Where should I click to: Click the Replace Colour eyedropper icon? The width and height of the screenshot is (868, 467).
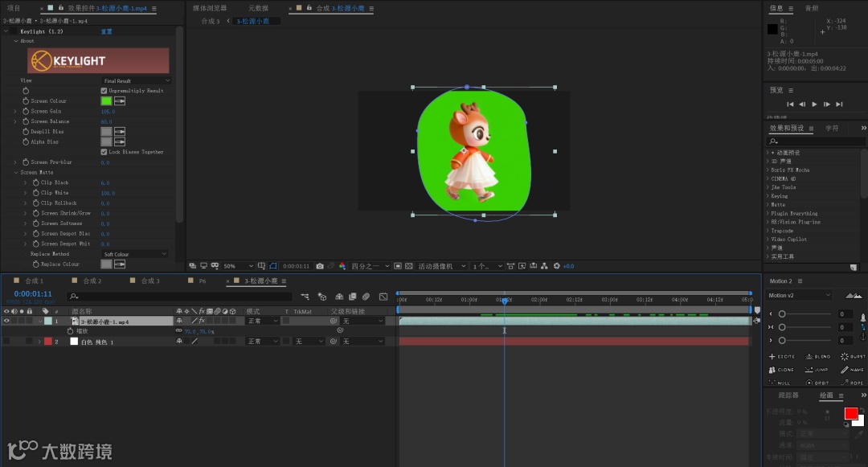tap(120, 264)
